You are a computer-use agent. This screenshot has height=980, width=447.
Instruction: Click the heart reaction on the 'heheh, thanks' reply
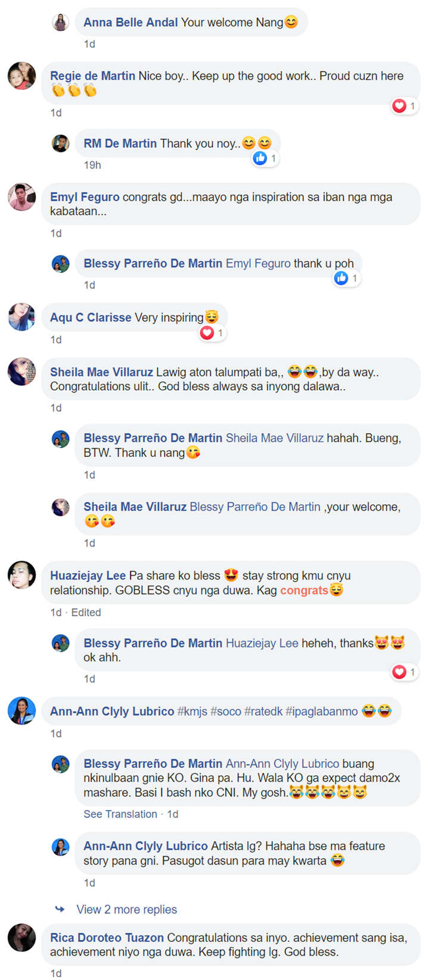[399, 672]
